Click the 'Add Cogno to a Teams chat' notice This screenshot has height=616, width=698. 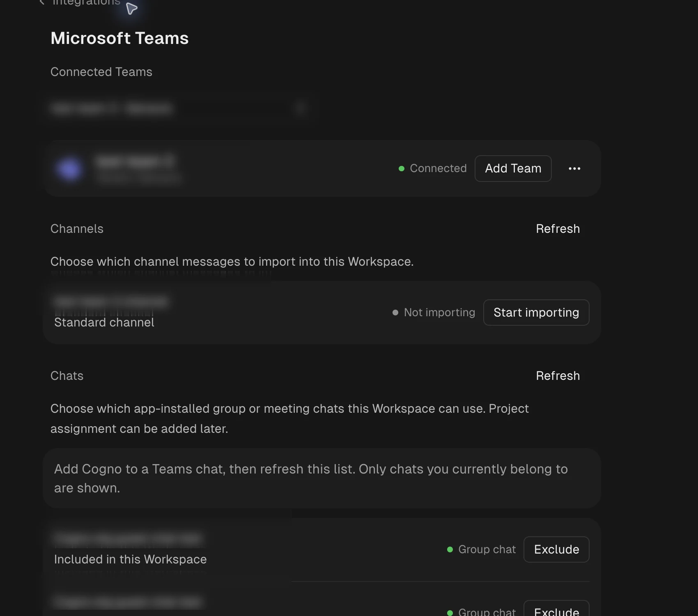pos(321,478)
